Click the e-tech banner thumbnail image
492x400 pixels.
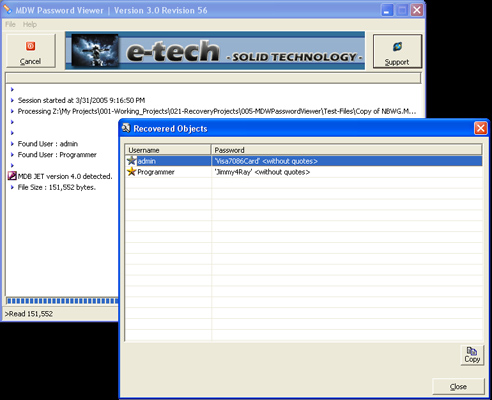pos(95,50)
